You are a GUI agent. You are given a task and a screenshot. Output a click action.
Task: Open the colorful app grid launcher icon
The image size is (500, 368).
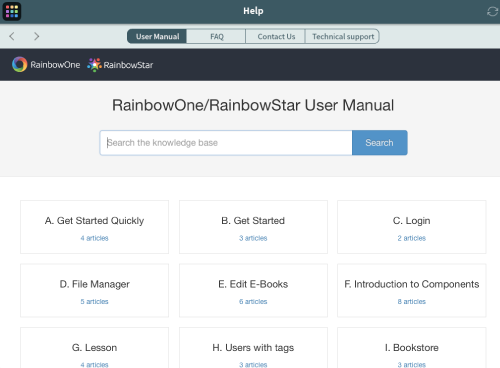(x=12, y=11)
